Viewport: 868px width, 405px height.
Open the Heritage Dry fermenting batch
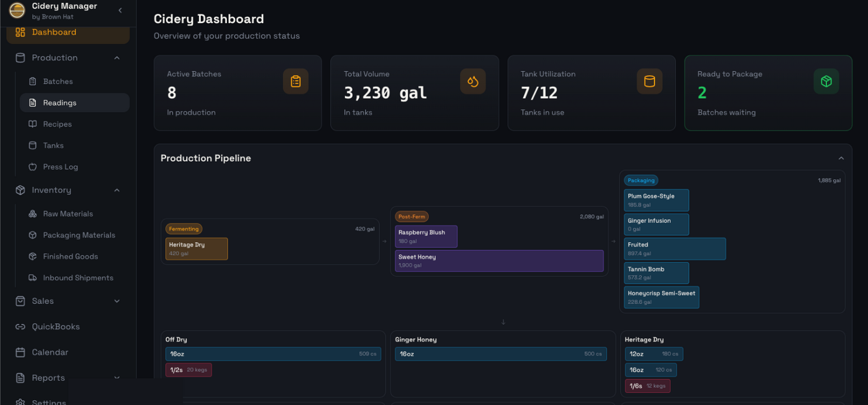click(x=197, y=249)
